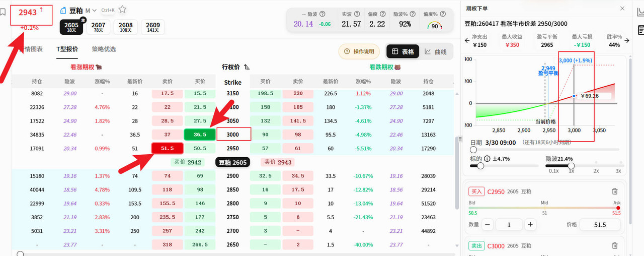The width and height of the screenshot is (644, 256).
Task: Click call 卖价 37 at strike 3000
Action: (x=168, y=135)
